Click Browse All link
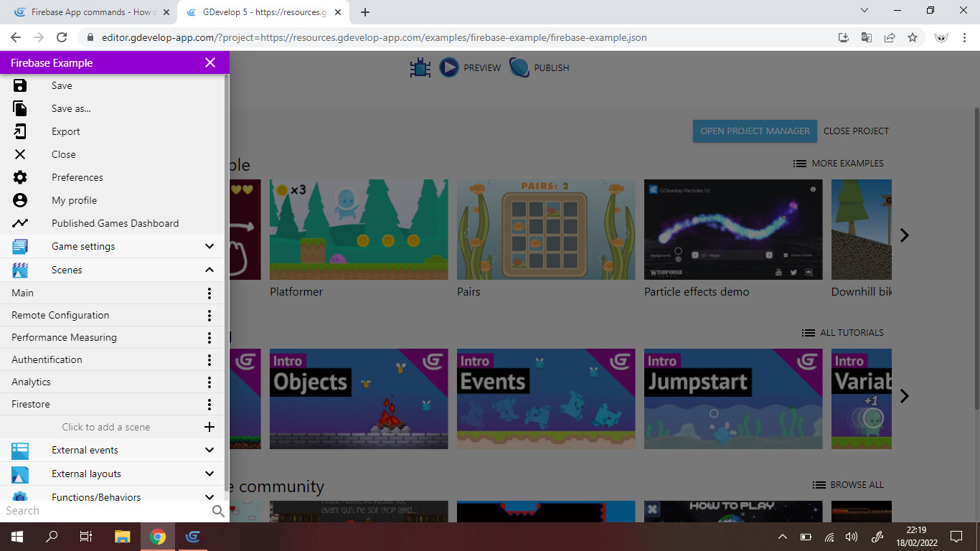Screen dimensions: 980x551 848,484
